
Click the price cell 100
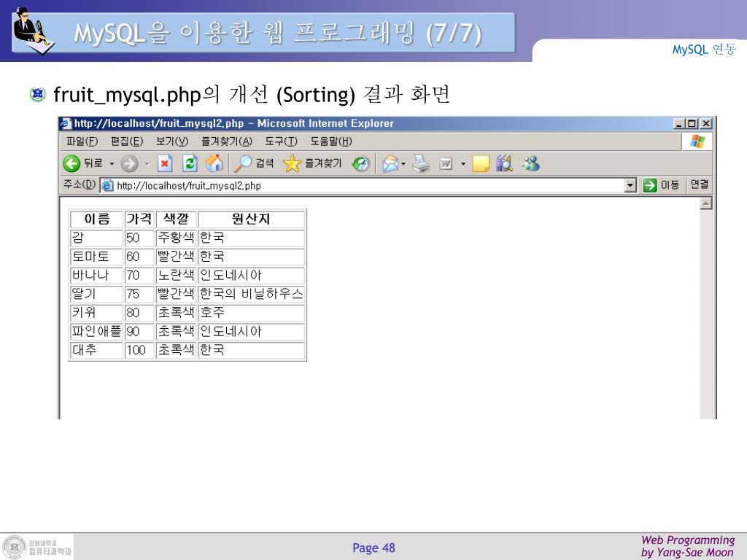click(139, 350)
